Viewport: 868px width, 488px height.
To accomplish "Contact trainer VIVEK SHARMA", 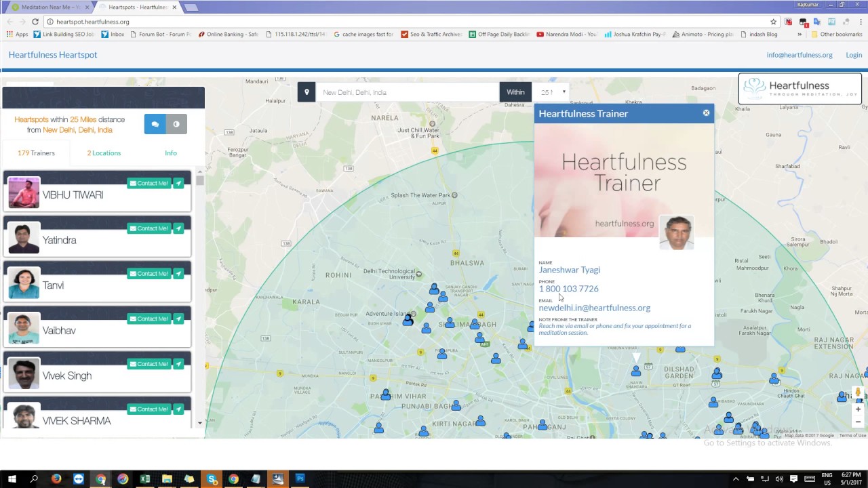I will [x=149, y=409].
